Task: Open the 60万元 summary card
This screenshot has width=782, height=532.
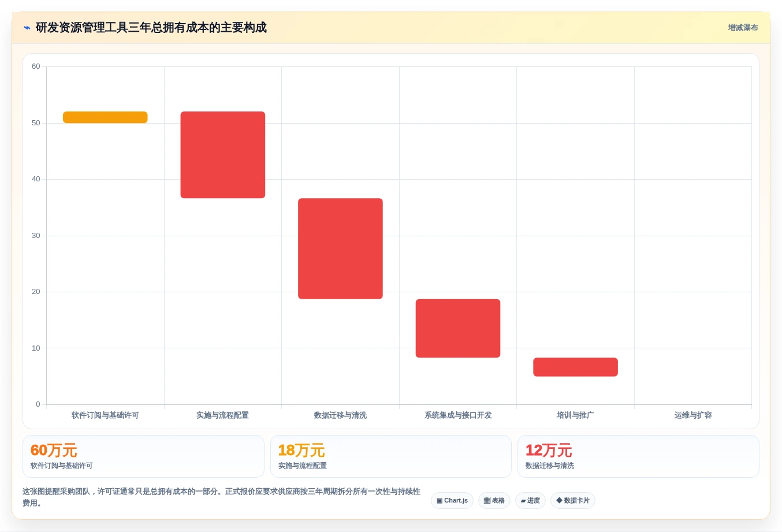Action: (143, 456)
